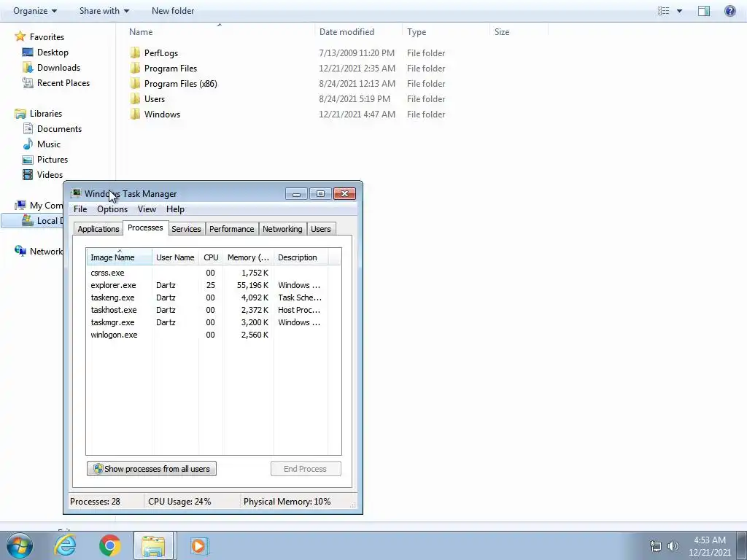Screen dimensions: 747x560
Task: Select the Processes tab
Action: point(145,227)
